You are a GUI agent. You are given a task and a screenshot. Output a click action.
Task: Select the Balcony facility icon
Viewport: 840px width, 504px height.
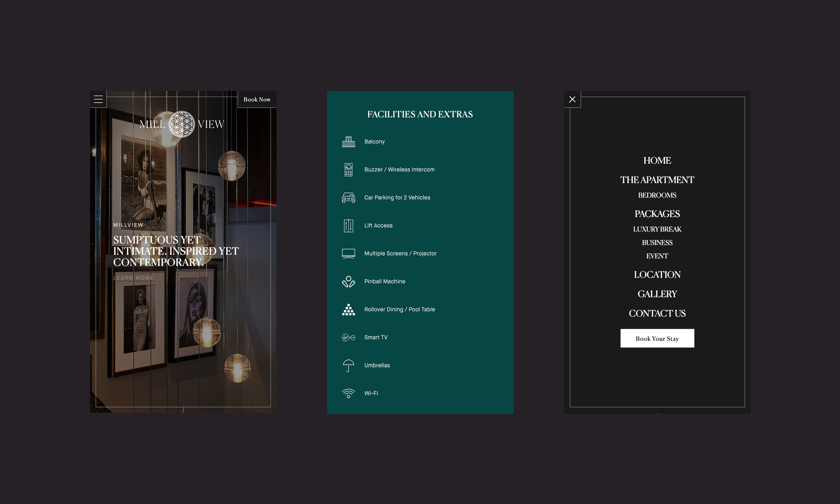[348, 141]
